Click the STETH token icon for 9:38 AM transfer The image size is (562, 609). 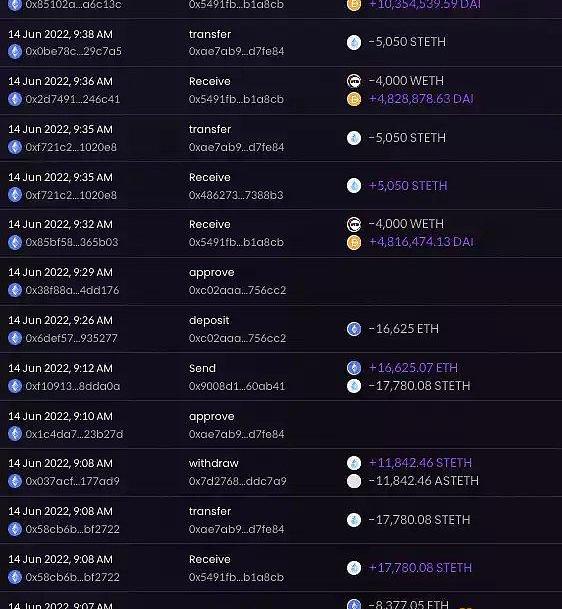pyautogui.click(x=354, y=42)
